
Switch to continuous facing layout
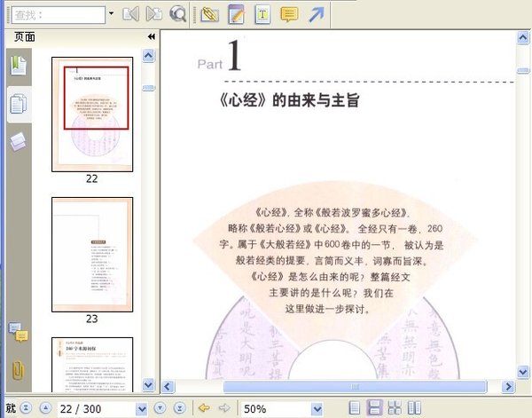pos(395,408)
